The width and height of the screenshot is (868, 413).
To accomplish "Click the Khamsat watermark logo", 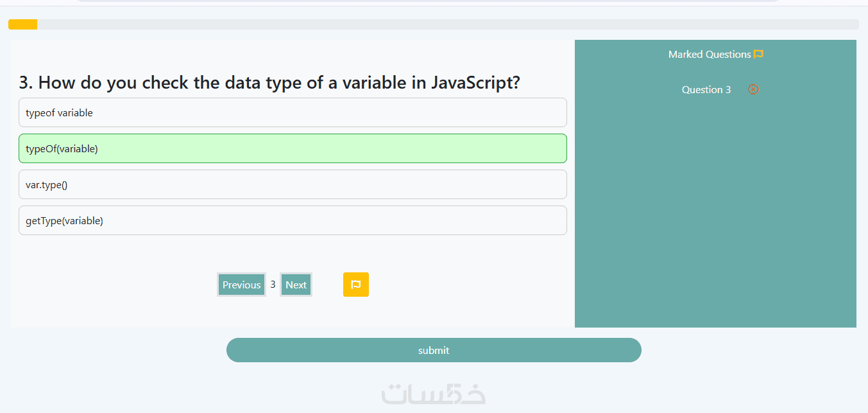I will click(x=434, y=393).
